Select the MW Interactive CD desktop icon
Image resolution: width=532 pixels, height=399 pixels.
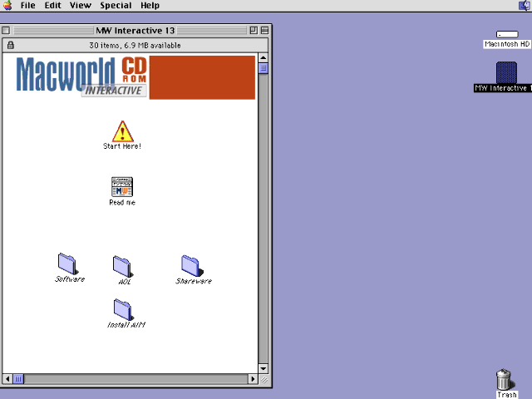tap(506, 72)
